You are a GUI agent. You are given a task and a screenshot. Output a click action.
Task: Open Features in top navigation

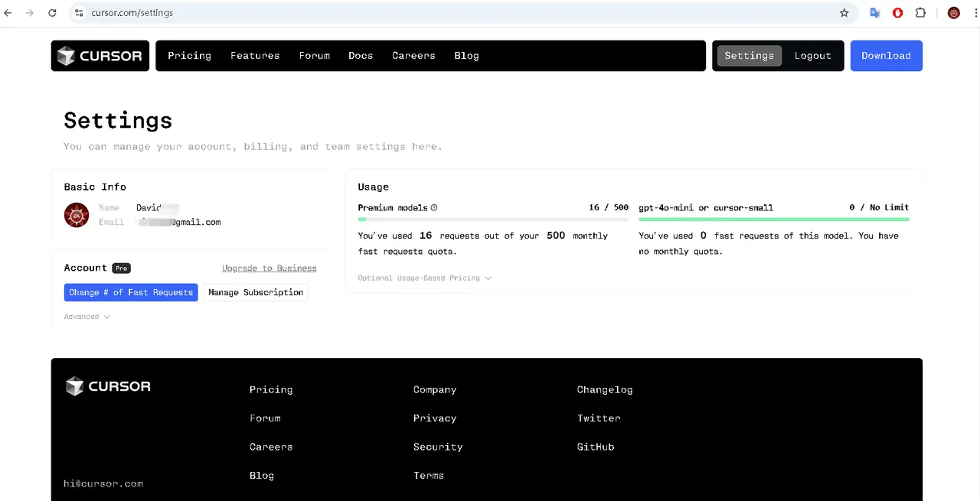click(255, 56)
